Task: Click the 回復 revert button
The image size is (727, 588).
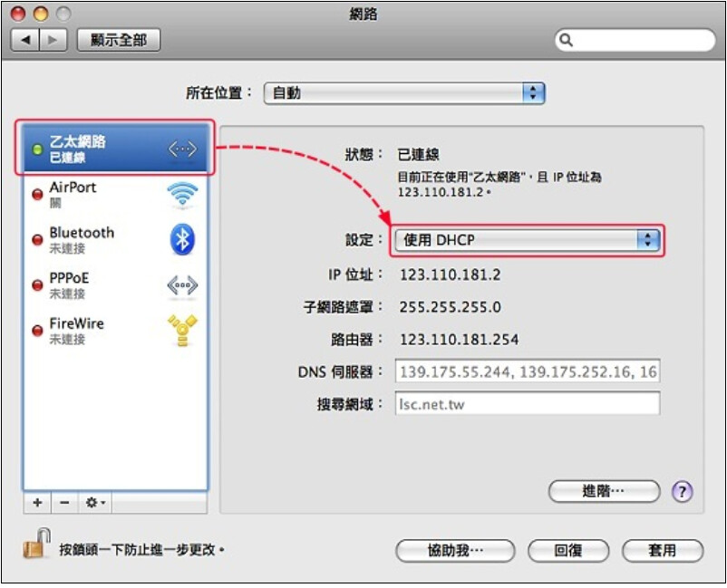Action: pos(568,551)
